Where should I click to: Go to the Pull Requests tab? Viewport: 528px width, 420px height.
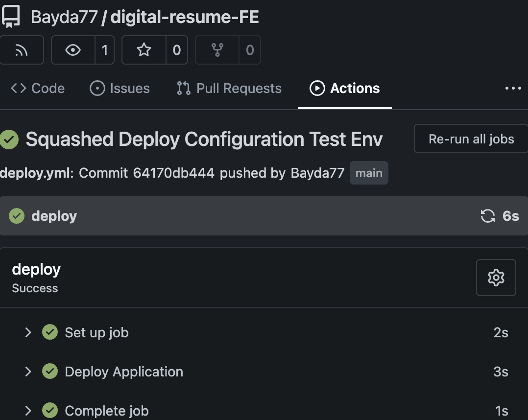(x=229, y=89)
